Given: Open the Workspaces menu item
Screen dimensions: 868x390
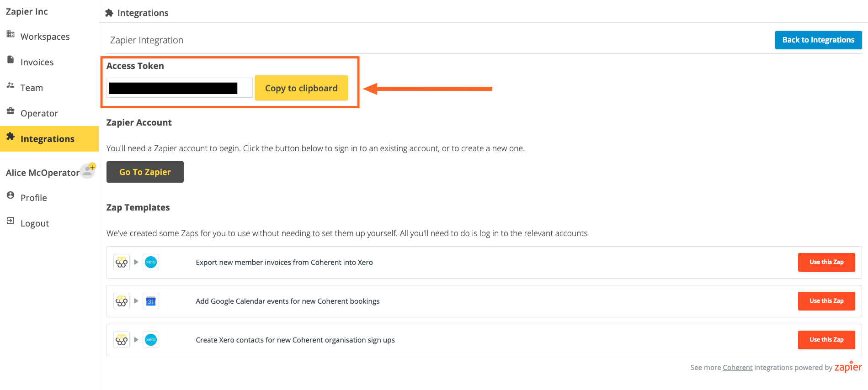Looking at the screenshot, I should (x=45, y=37).
